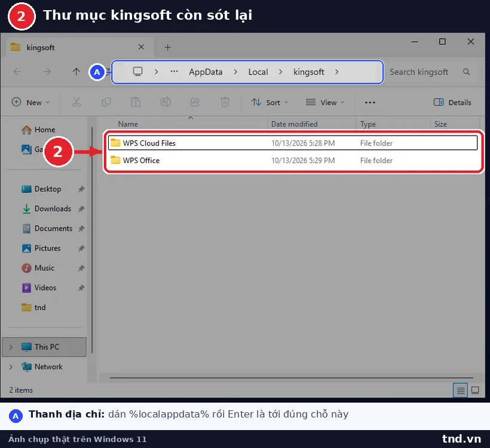Close the kingsoft tab
This screenshot has width=490, height=448.
(141, 47)
